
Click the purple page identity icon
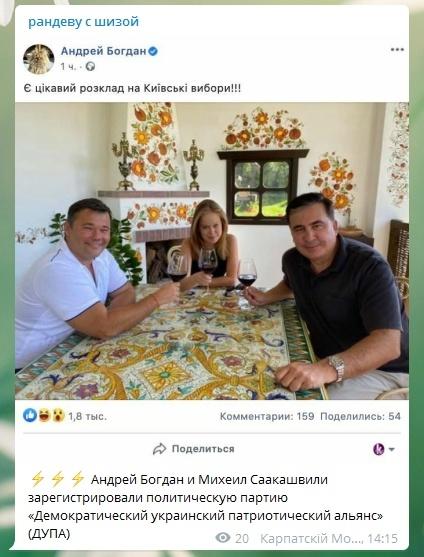(x=379, y=449)
